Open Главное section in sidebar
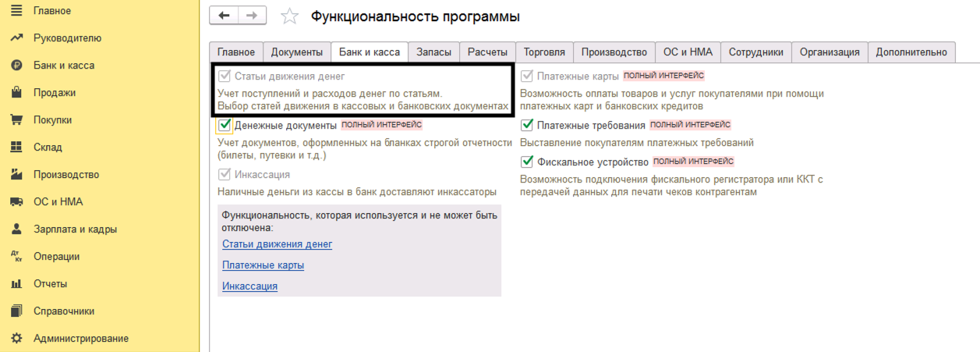Viewport: 980px width, 352px height. click(52, 11)
